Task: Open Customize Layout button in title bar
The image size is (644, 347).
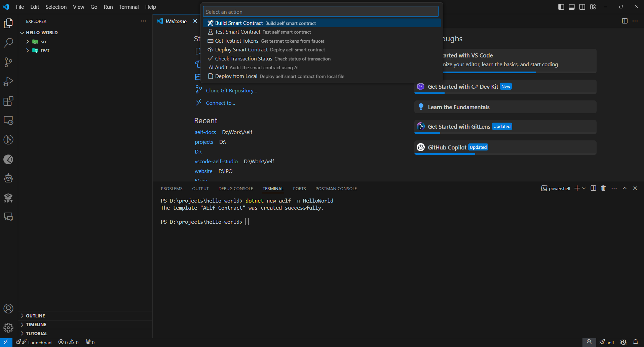Action: 593,7
